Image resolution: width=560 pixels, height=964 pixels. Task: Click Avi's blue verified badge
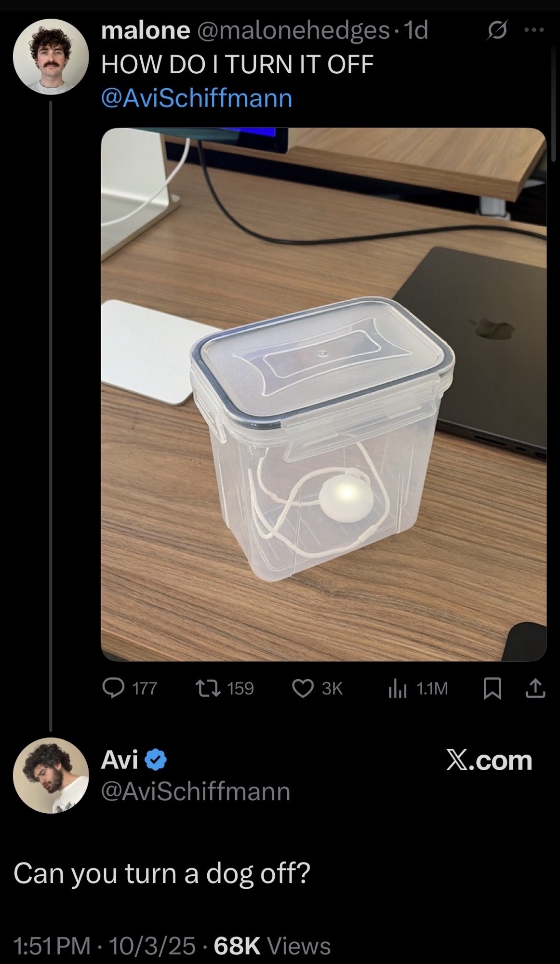coord(156,761)
